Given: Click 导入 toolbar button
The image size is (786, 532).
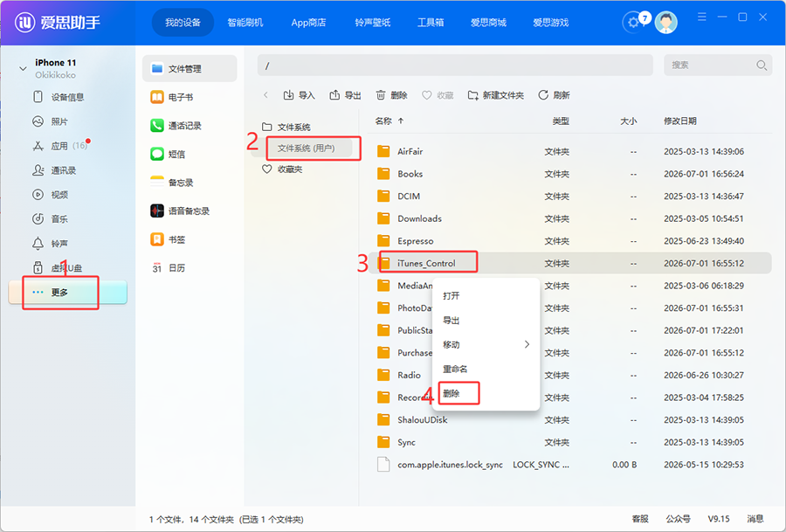Looking at the screenshot, I should click(x=300, y=95).
